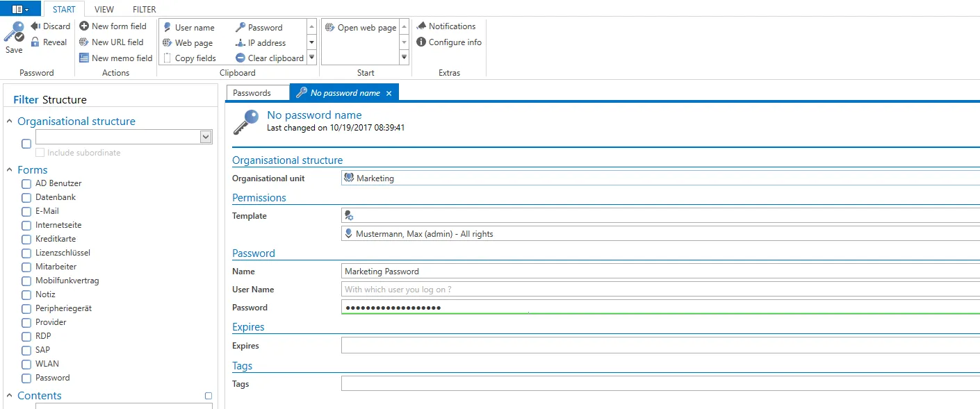The width and height of the screenshot is (980, 409).
Task: Click the Notifications button
Action: pyautogui.click(x=446, y=26)
